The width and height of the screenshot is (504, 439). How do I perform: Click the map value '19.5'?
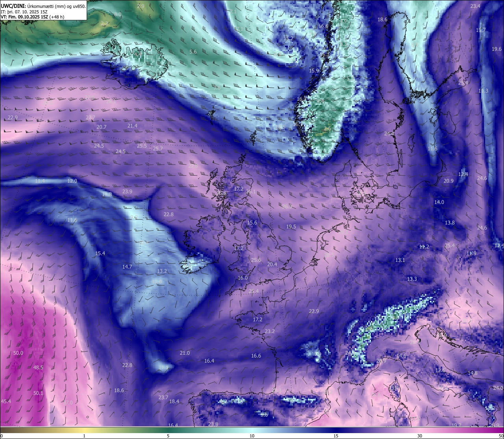click(291, 227)
